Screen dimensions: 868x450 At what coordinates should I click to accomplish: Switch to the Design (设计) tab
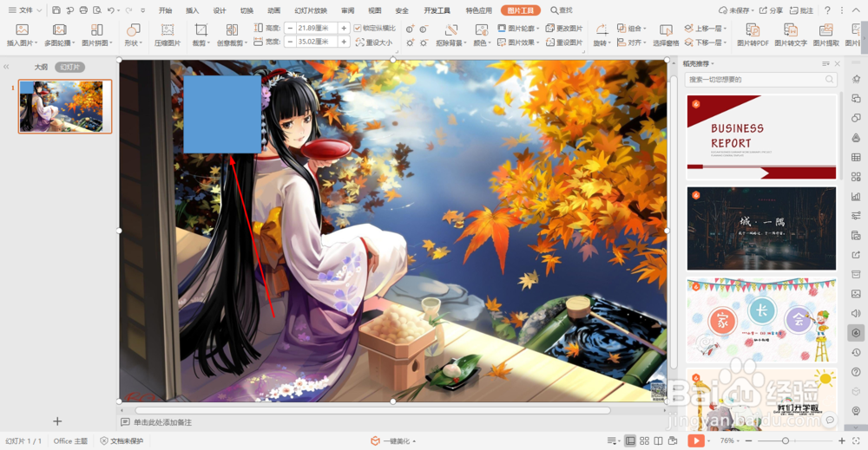point(220,10)
